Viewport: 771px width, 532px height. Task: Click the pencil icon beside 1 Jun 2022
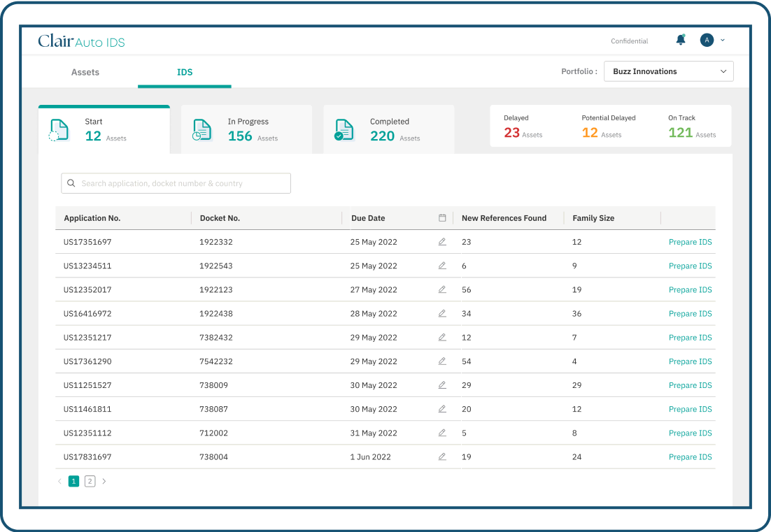(x=441, y=456)
